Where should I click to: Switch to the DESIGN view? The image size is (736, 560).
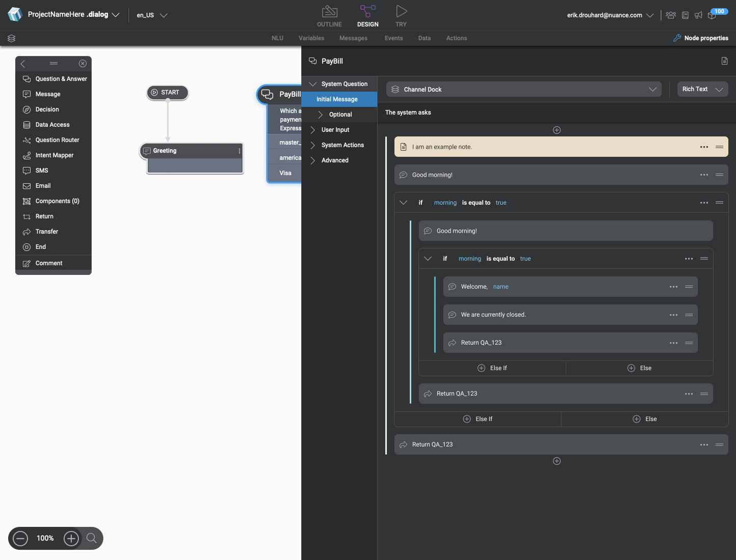(x=367, y=16)
